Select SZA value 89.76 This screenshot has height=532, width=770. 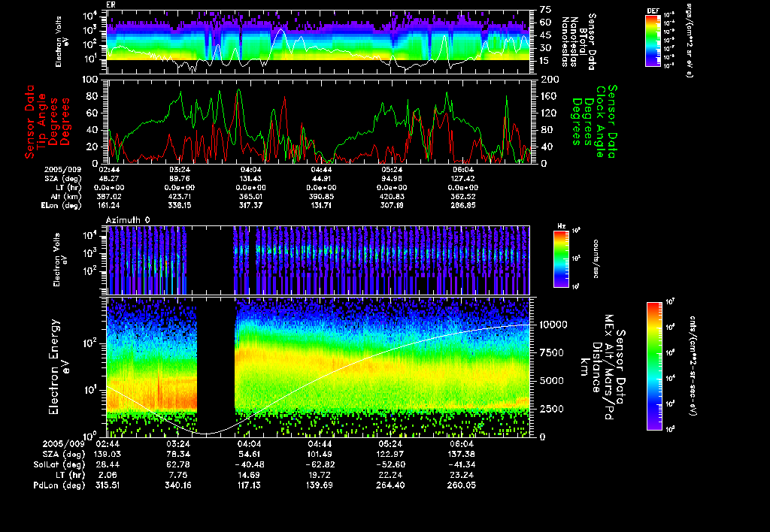(x=179, y=179)
